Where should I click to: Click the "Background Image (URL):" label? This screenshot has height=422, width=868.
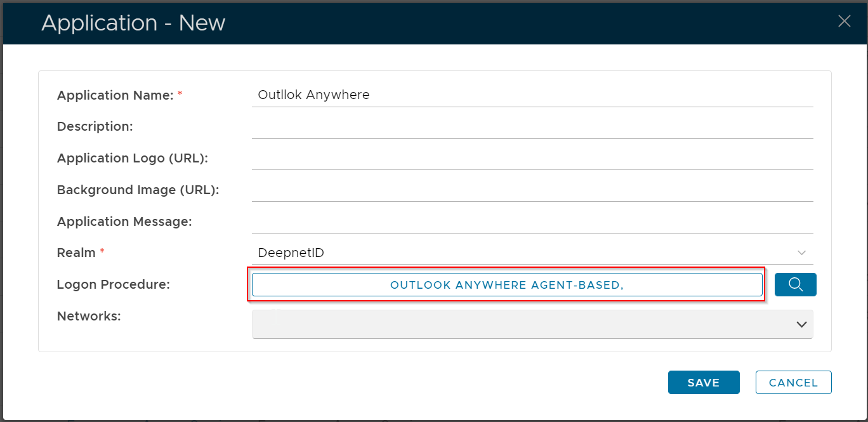tap(138, 190)
